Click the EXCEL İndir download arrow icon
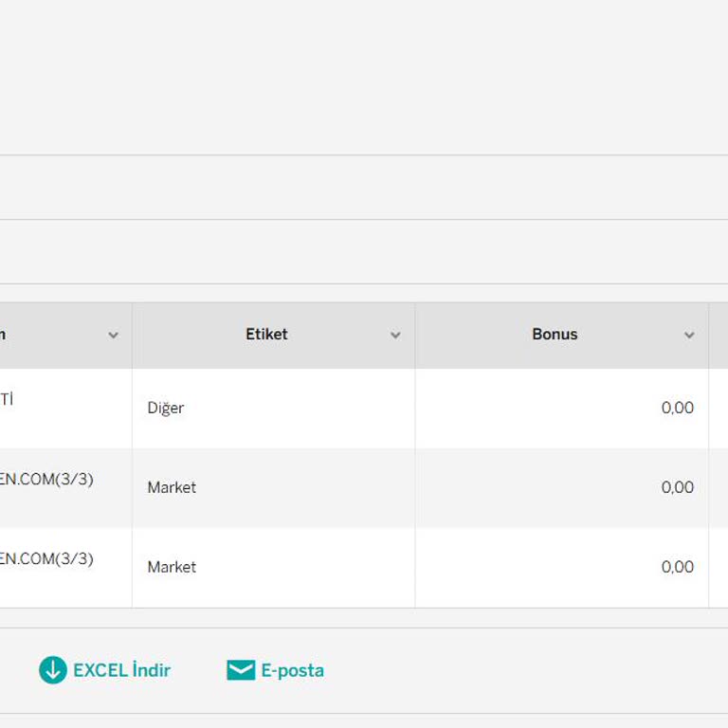This screenshot has width=728, height=728. coord(53,669)
